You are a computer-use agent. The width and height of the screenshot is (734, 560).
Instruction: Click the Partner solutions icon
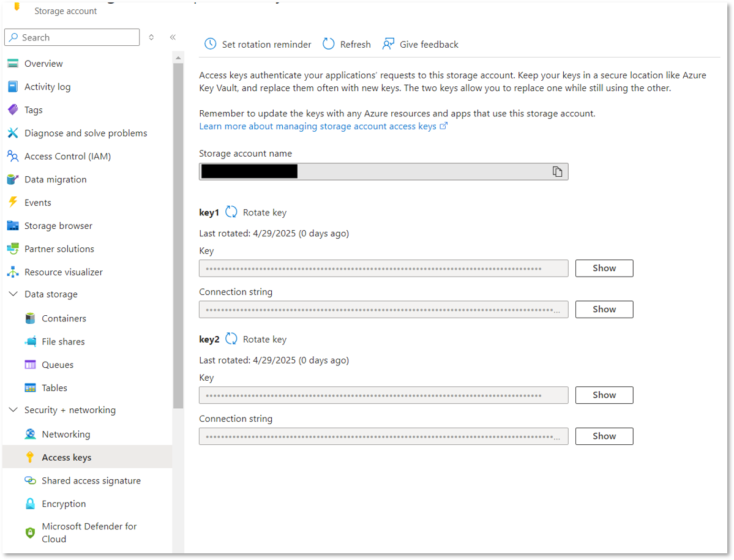point(13,249)
